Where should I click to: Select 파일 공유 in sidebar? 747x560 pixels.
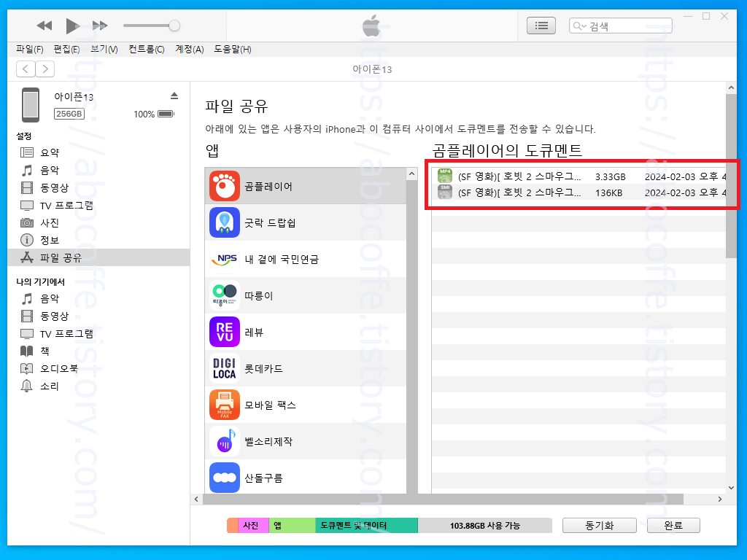click(98, 257)
